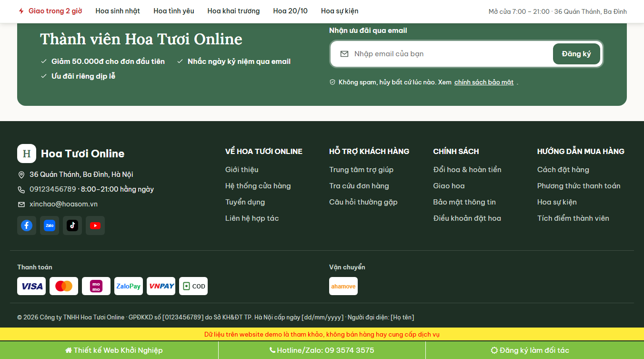Click the shield icon beside Không spam

pyautogui.click(x=332, y=82)
